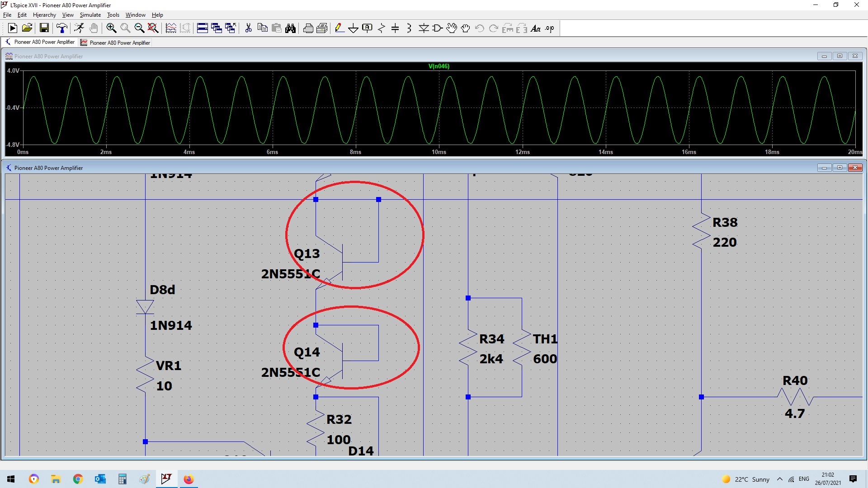Minimize the schematic sub-window

click(824, 168)
